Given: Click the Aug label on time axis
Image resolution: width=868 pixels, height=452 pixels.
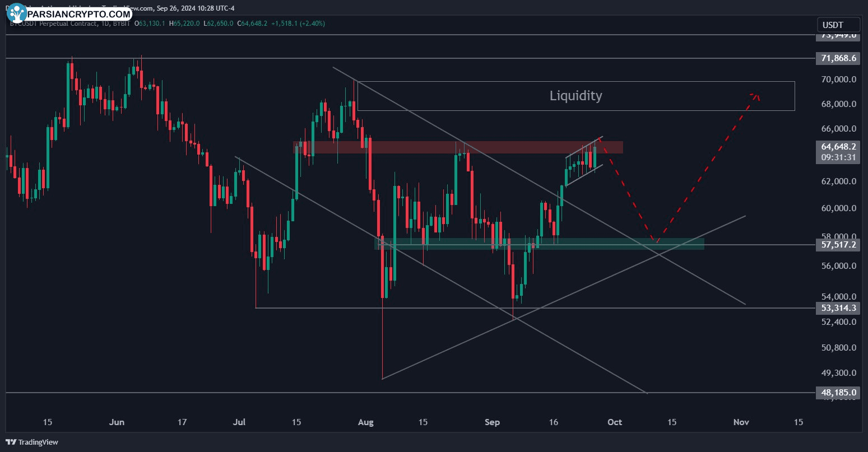Looking at the screenshot, I should point(365,422).
